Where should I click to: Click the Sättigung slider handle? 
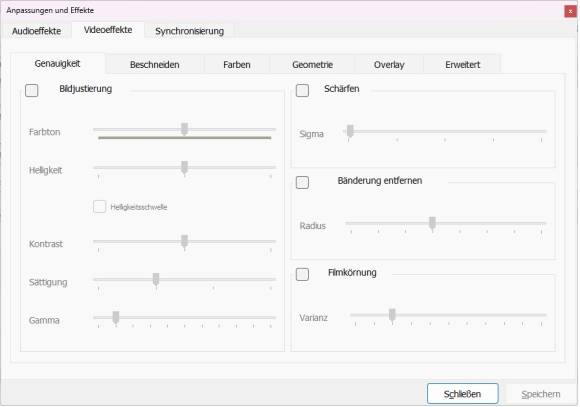(156, 279)
